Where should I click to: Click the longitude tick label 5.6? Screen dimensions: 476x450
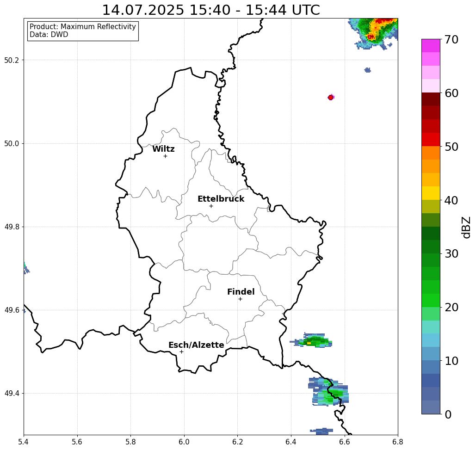(x=77, y=442)
